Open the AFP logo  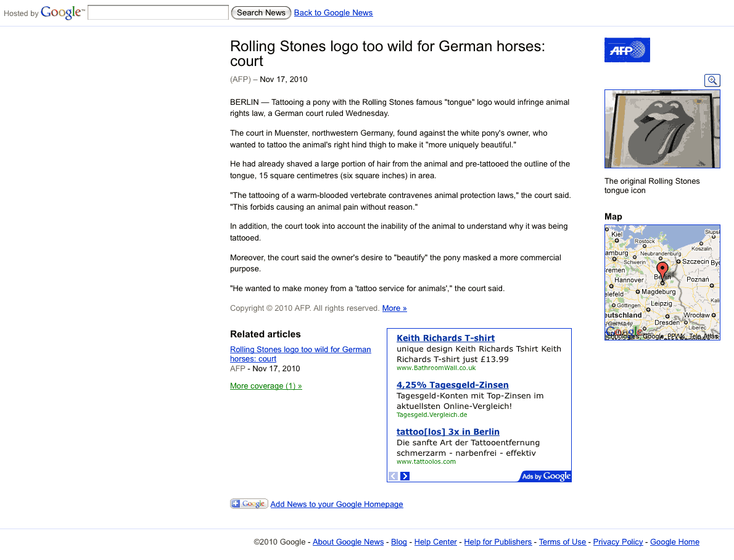[627, 49]
